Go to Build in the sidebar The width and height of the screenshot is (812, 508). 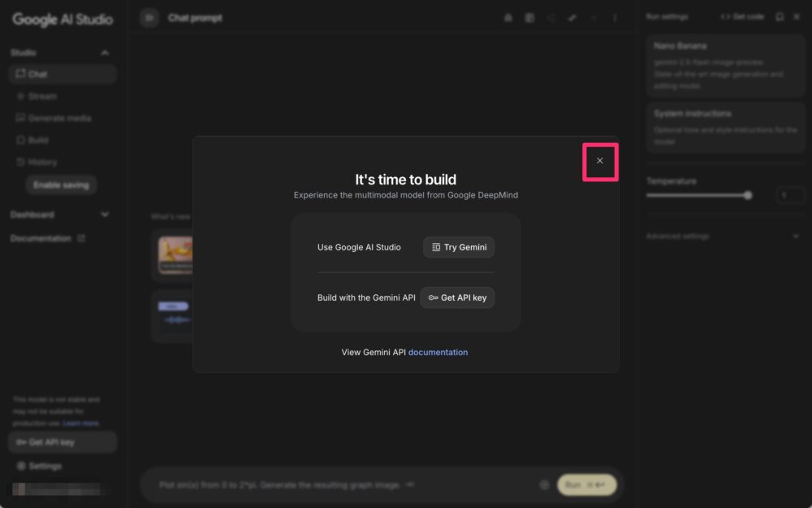point(38,140)
